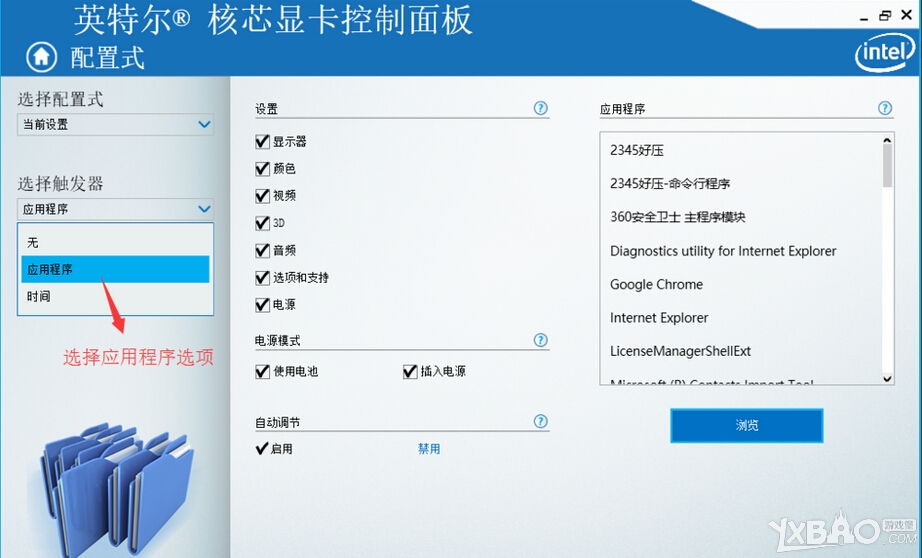Go to the Home icon screen
Viewport: 922px width, 558px height.
41,57
